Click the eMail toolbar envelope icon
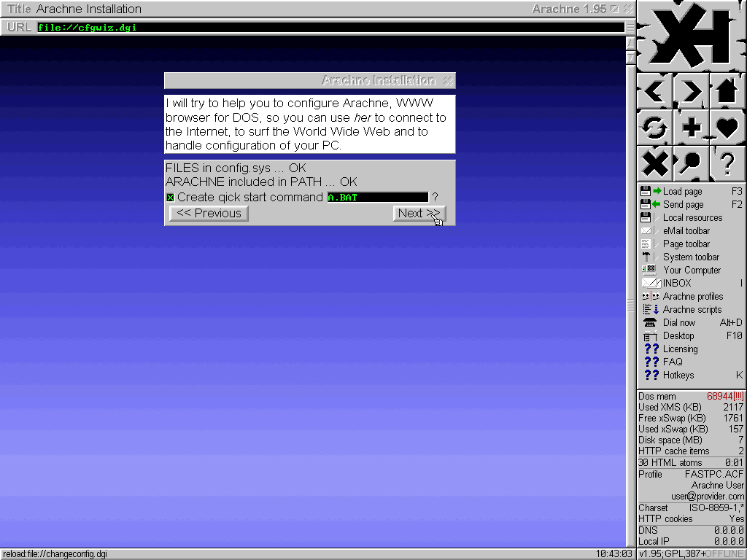The image size is (747, 560). coord(646,231)
